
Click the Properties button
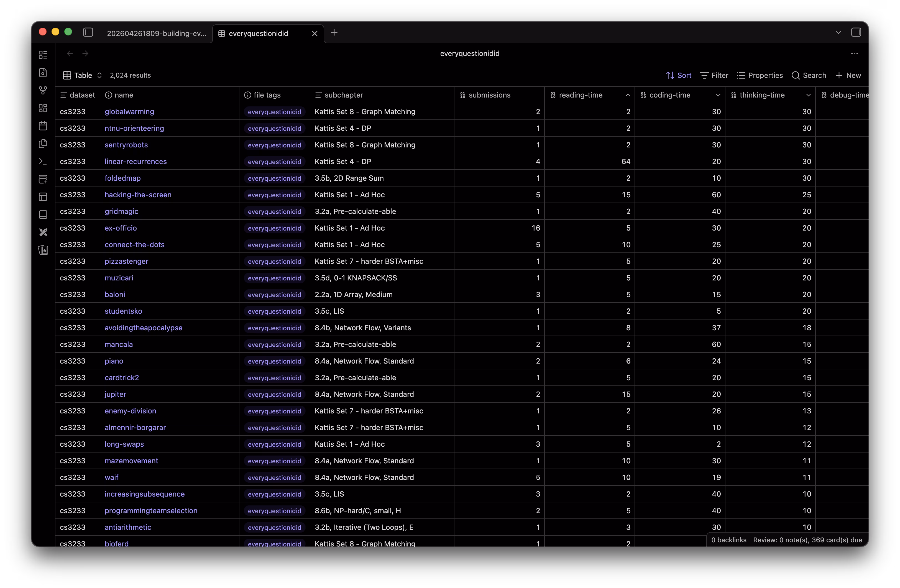(760, 75)
